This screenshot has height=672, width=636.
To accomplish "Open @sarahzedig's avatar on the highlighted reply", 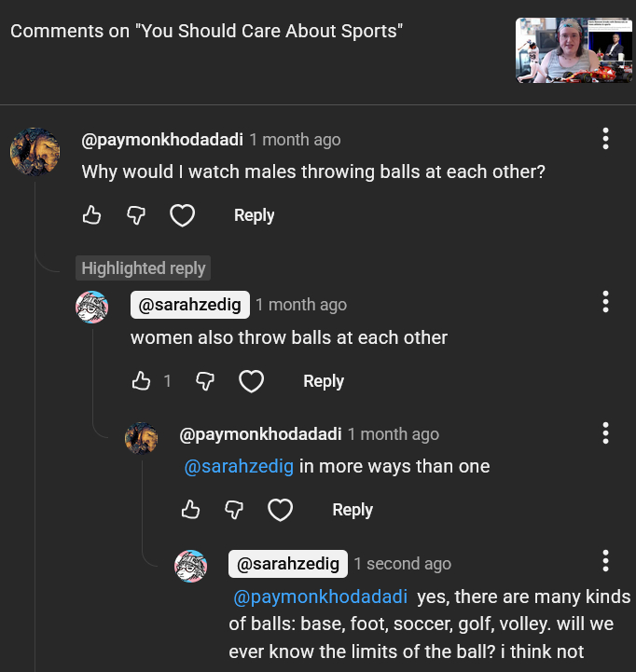I will 91,307.
